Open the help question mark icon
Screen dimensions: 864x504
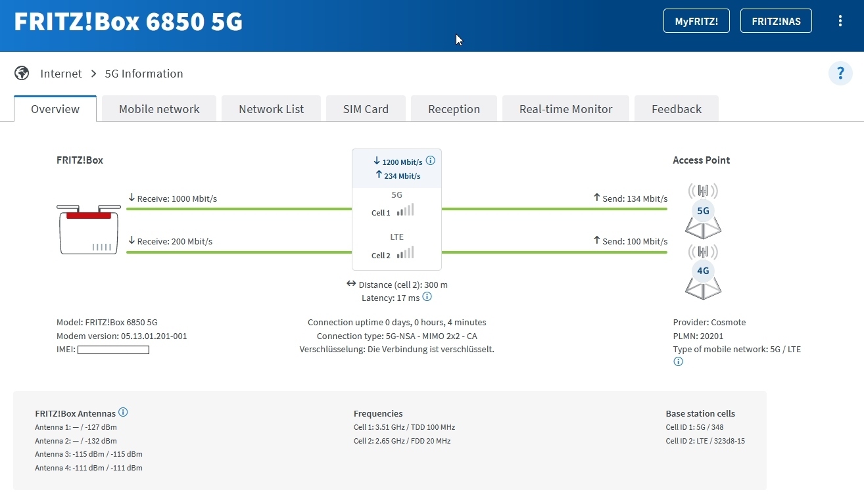(x=840, y=73)
